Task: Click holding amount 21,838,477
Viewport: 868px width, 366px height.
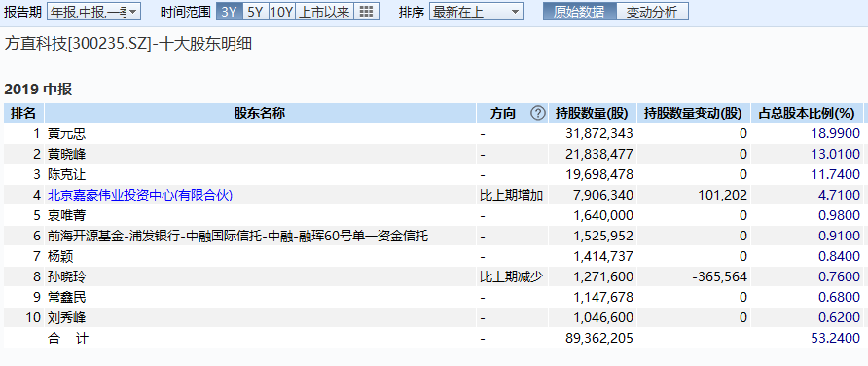Action: pos(599,154)
